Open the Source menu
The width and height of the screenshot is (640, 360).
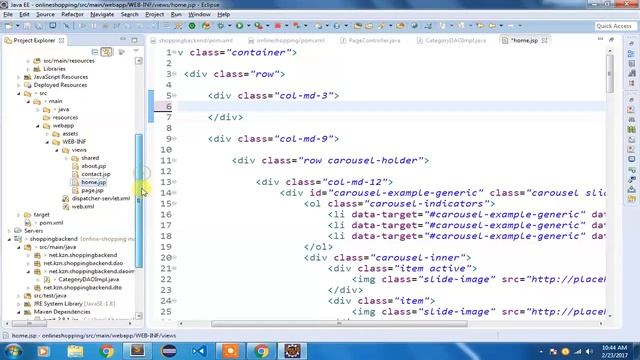pyautogui.click(x=45, y=14)
